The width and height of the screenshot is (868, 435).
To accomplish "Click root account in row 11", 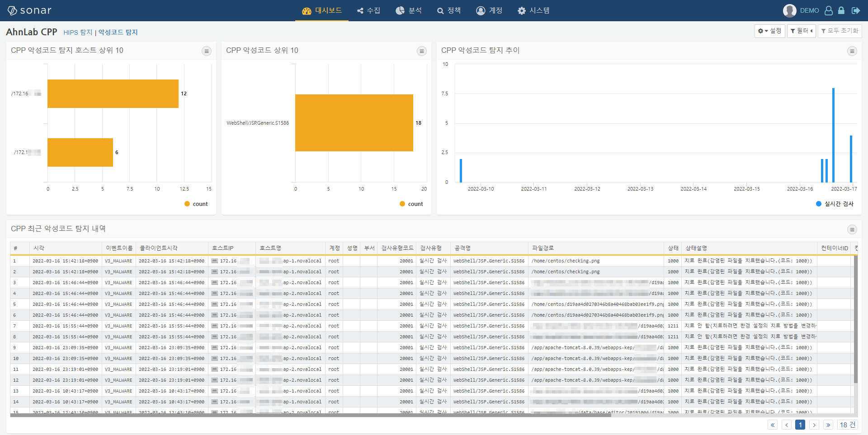I will [334, 369].
